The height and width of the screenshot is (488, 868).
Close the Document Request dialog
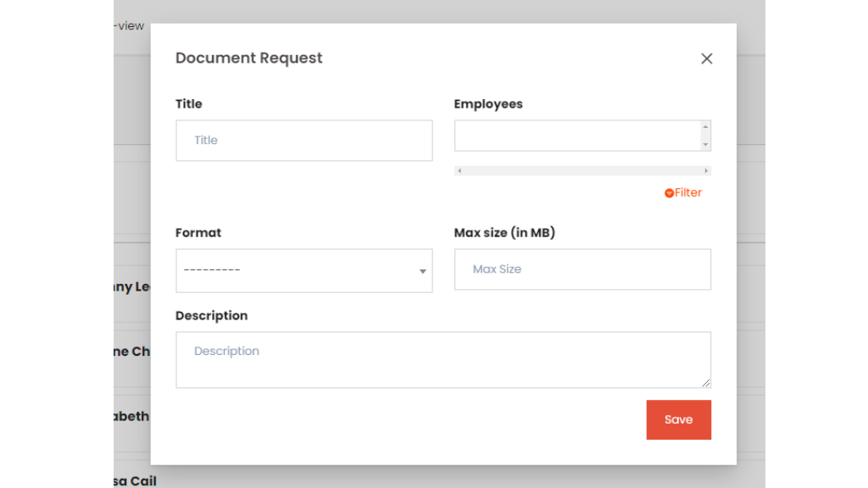(x=706, y=58)
